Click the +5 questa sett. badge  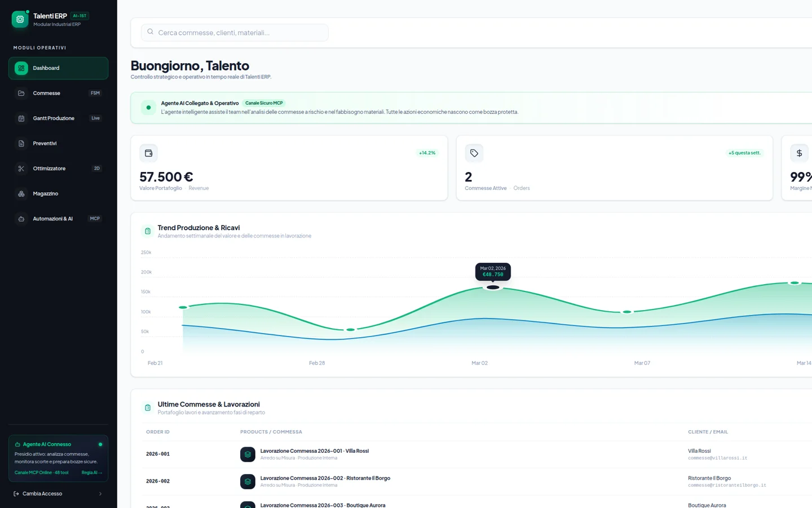(744, 153)
